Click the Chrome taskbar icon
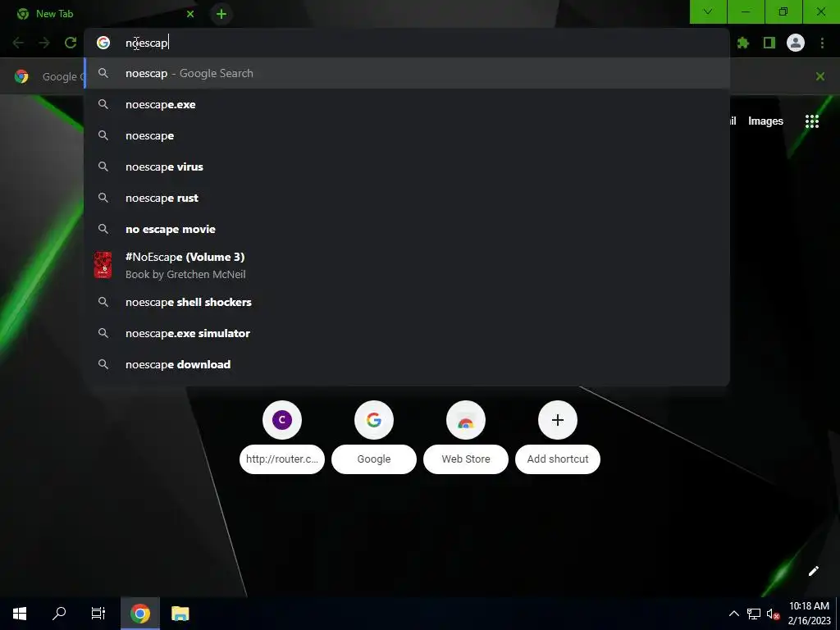 tap(139, 614)
